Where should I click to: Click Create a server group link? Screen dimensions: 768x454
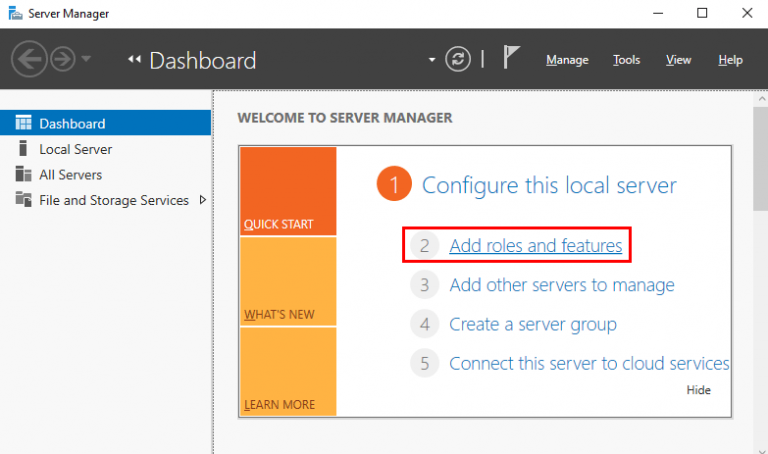(x=532, y=324)
